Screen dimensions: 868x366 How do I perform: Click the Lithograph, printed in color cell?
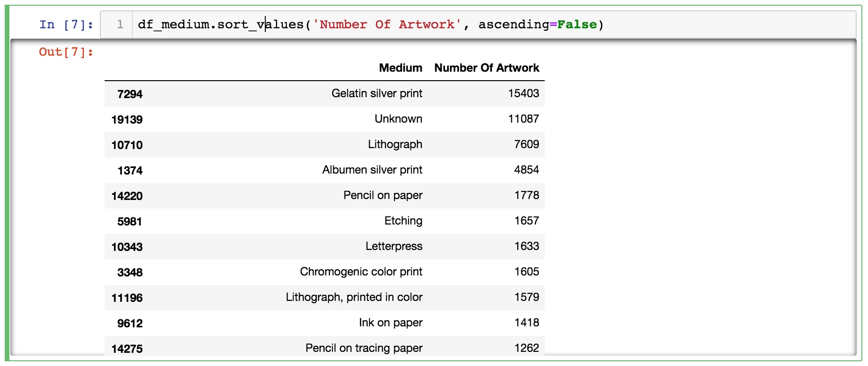click(354, 297)
